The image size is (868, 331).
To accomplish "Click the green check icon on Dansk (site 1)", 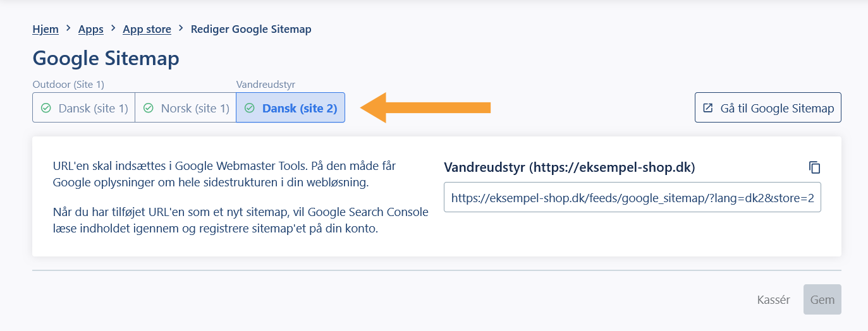I will coord(46,108).
